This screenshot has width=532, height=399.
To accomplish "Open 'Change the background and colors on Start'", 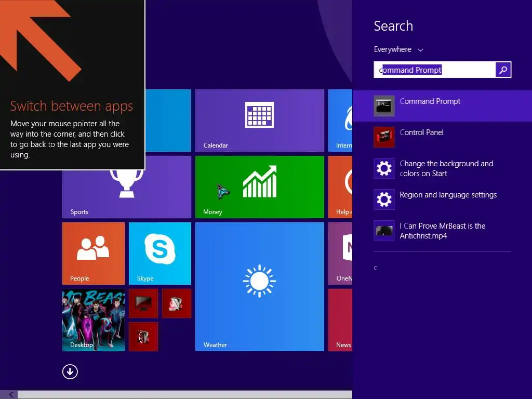I will click(443, 168).
